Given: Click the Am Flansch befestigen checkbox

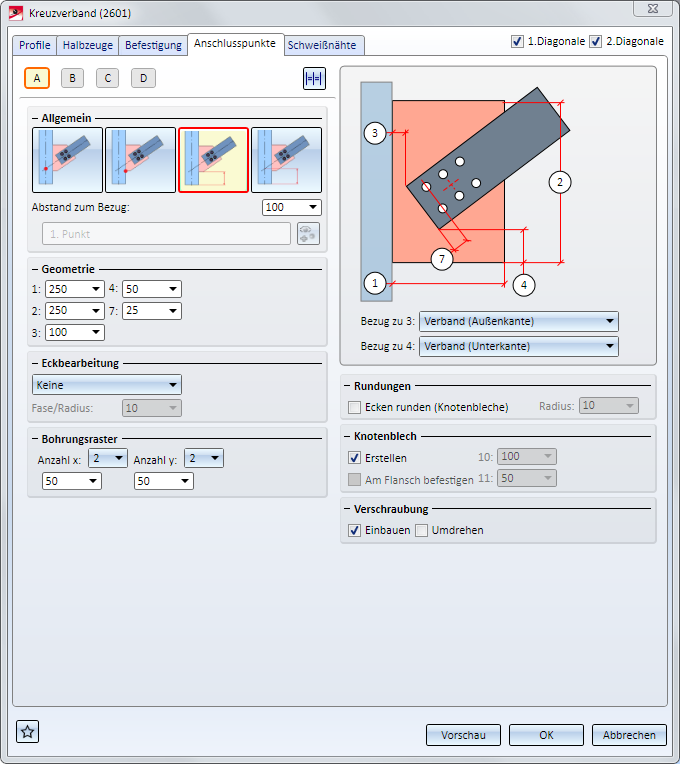Looking at the screenshot, I should 355,479.
